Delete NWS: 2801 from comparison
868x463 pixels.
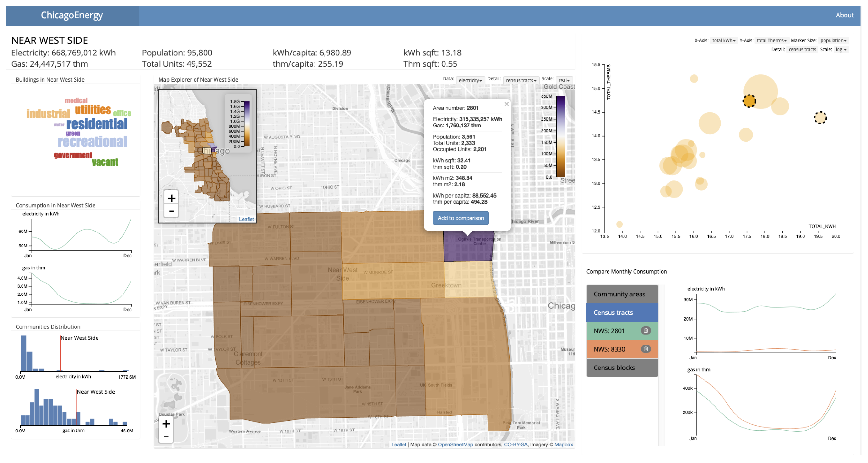645,331
